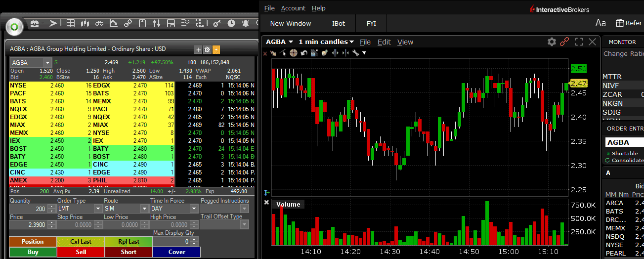Click the plus icon in AGBA title bar
644x259 pixels.
click(198, 49)
